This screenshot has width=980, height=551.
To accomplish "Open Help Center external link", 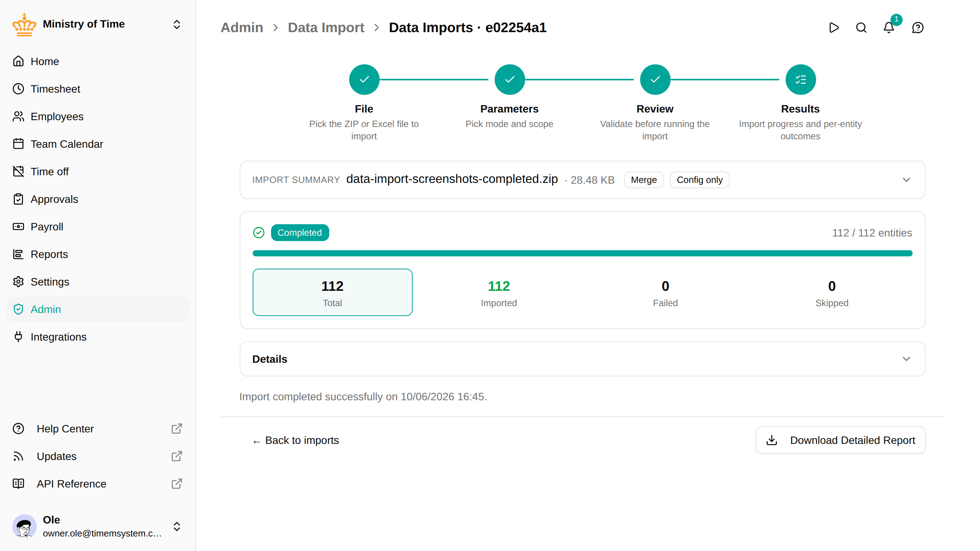I will (x=98, y=429).
